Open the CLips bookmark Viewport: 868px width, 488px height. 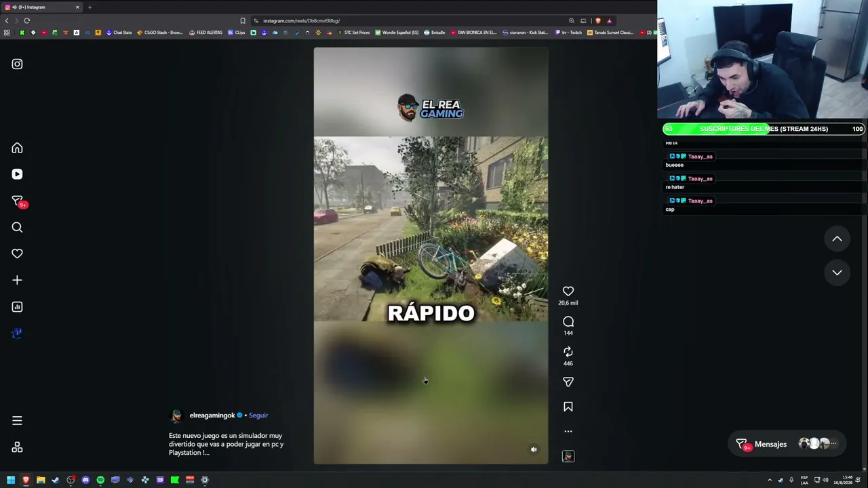237,33
